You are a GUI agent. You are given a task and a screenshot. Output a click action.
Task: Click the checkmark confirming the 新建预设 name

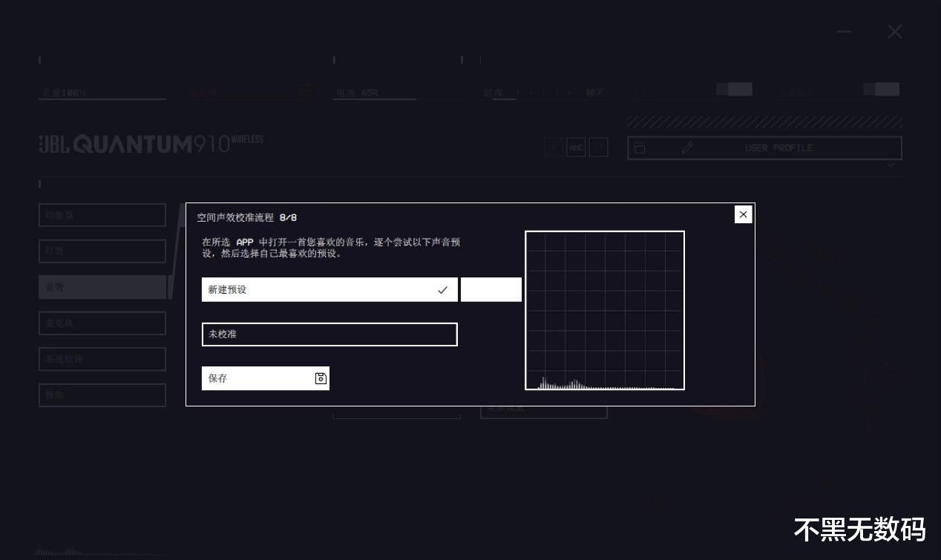(443, 289)
